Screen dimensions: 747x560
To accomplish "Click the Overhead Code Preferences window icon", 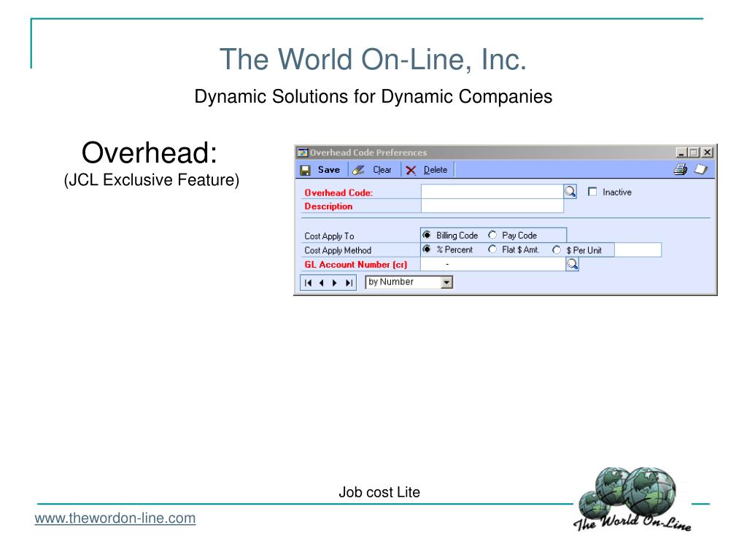I will tap(303, 152).
